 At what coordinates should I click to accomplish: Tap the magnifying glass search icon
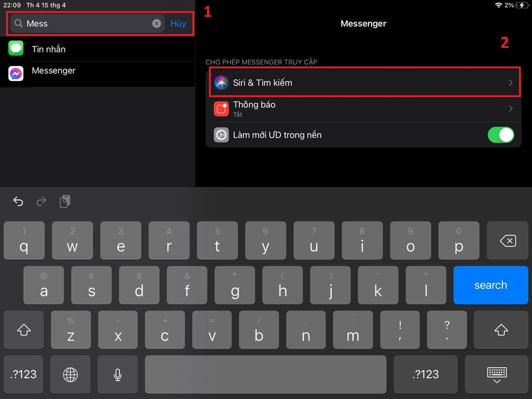coord(19,23)
